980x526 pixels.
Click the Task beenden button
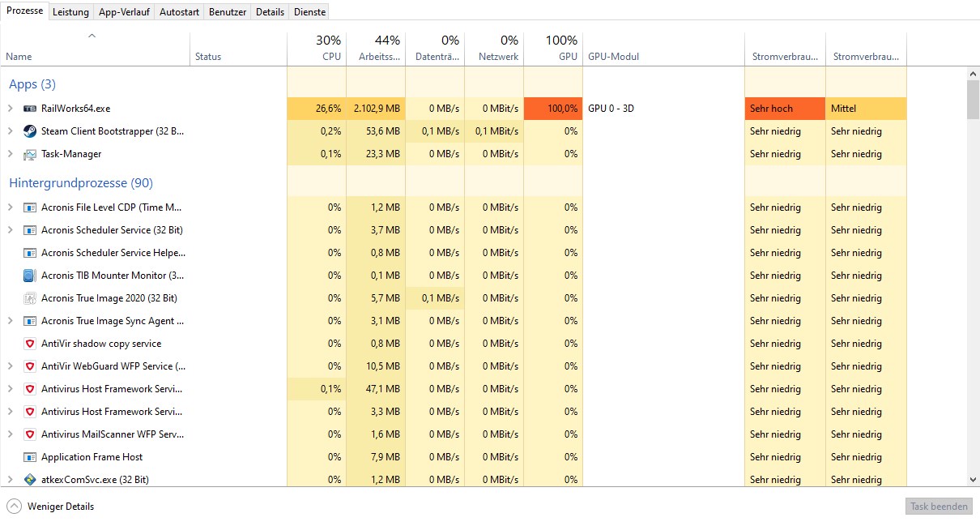click(x=939, y=507)
